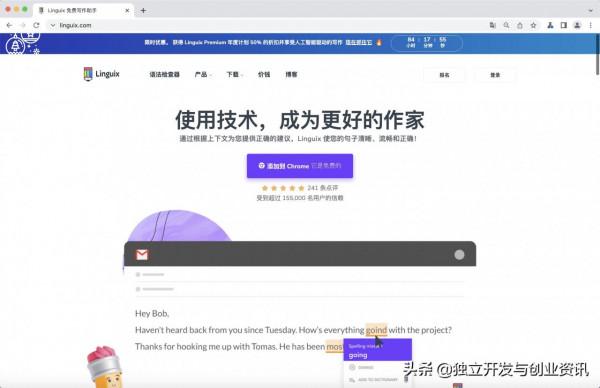Viewport: 600px width, 388px height.
Task: Click the browser back arrow
Action: (9, 25)
